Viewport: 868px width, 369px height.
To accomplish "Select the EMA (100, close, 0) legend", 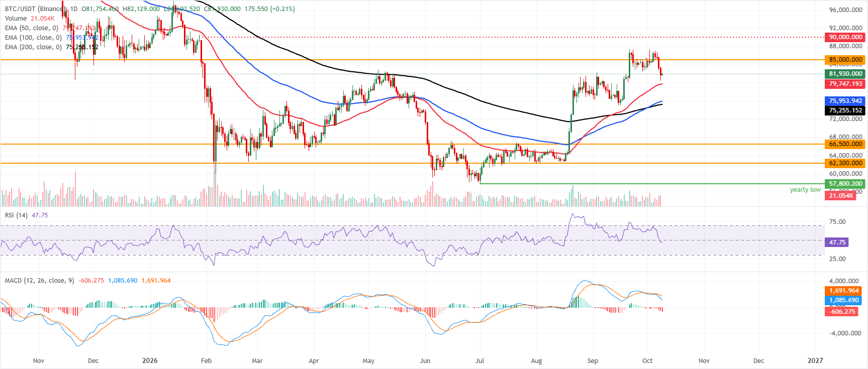I will tap(33, 38).
